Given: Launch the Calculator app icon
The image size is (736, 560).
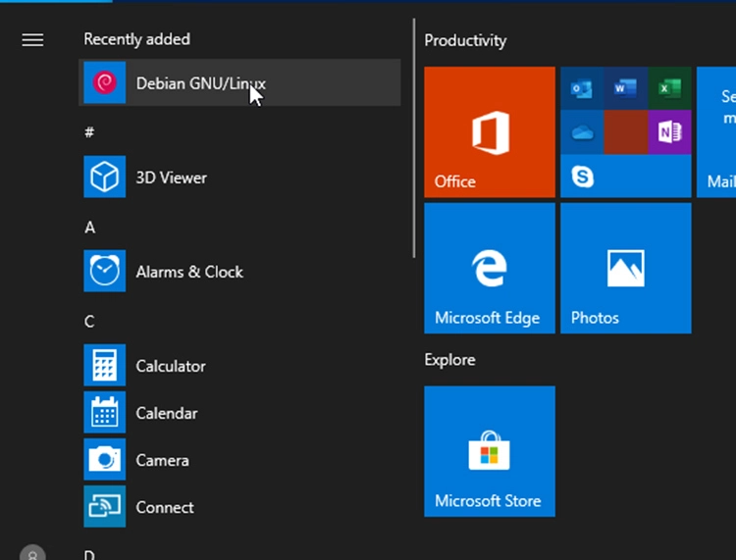Looking at the screenshot, I should tap(105, 365).
